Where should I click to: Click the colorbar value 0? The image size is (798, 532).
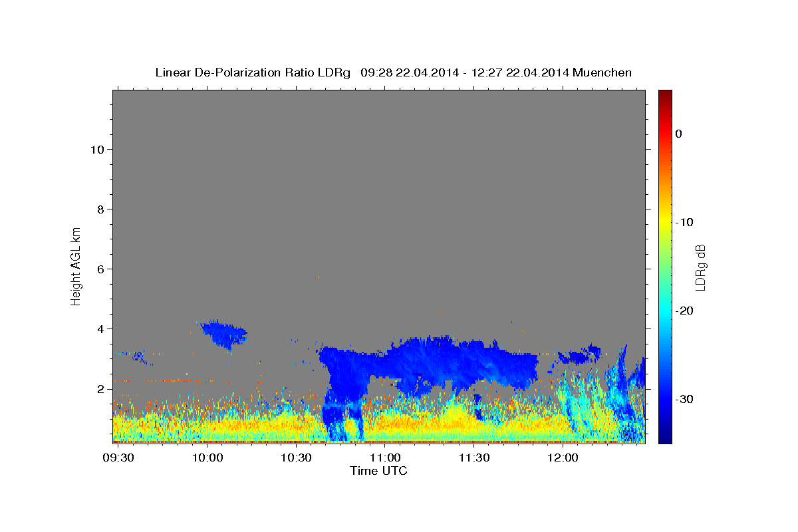678,134
